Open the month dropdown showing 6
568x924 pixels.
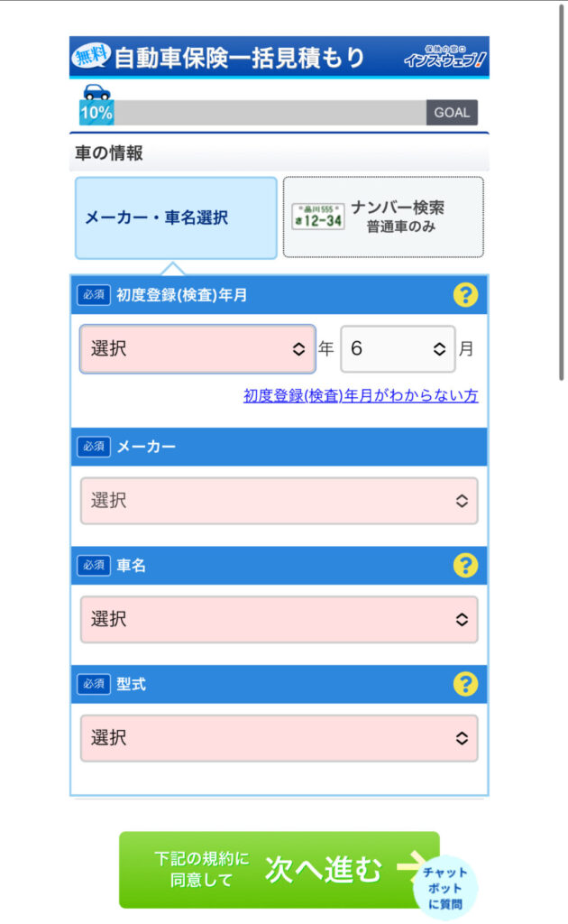(398, 349)
